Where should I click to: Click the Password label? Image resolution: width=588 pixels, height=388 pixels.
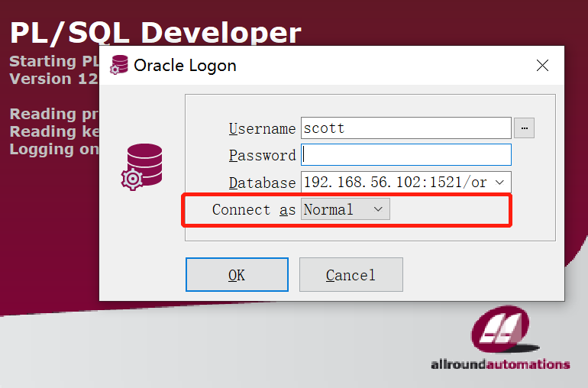(x=262, y=155)
